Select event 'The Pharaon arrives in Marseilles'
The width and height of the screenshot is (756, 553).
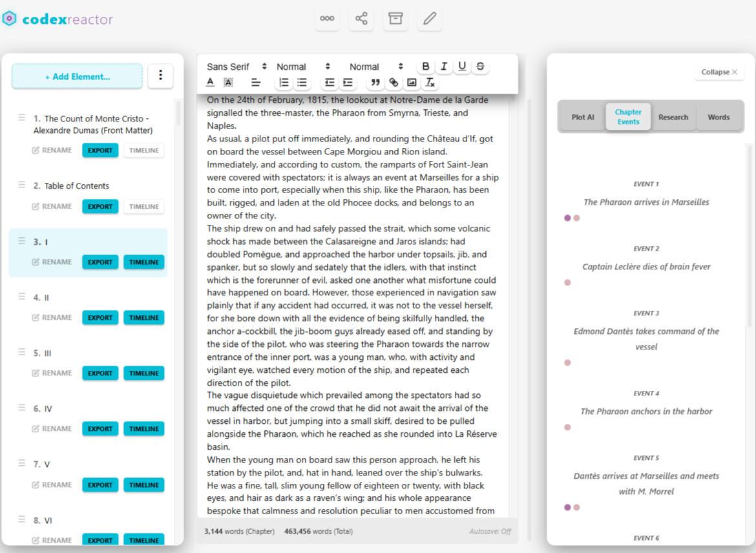pyautogui.click(x=646, y=202)
